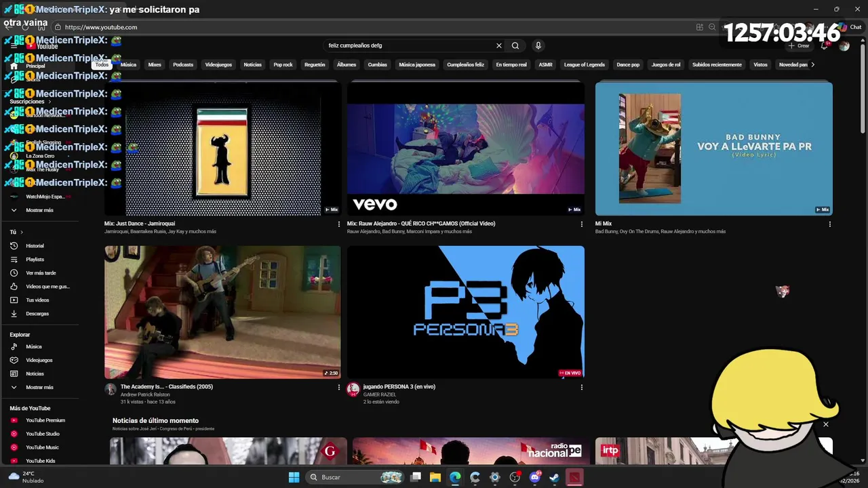The image size is (868, 488).
Task: Open the Andrew Patrick Ralston channel link
Action: click(x=145, y=394)
